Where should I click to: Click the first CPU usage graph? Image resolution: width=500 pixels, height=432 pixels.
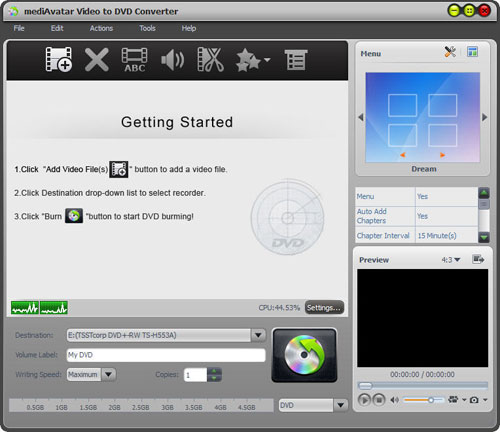tap(25, 308)
